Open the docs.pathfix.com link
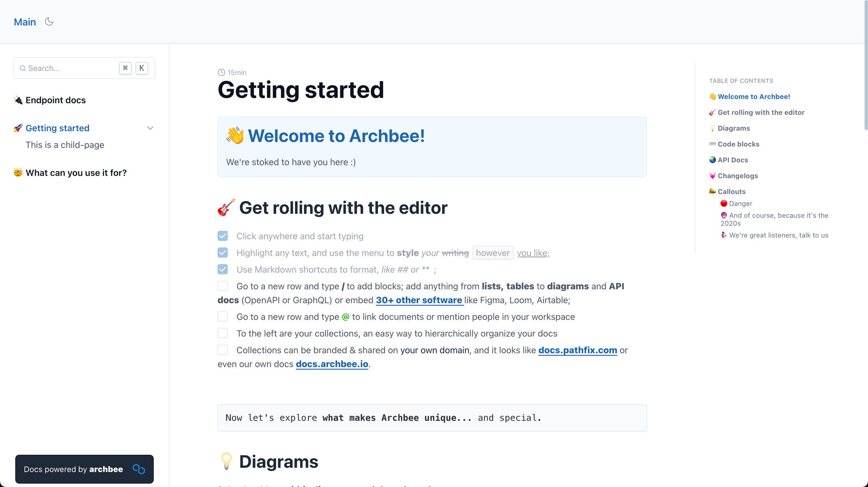This screenshot has height=487, width=868. coord(578,350)
